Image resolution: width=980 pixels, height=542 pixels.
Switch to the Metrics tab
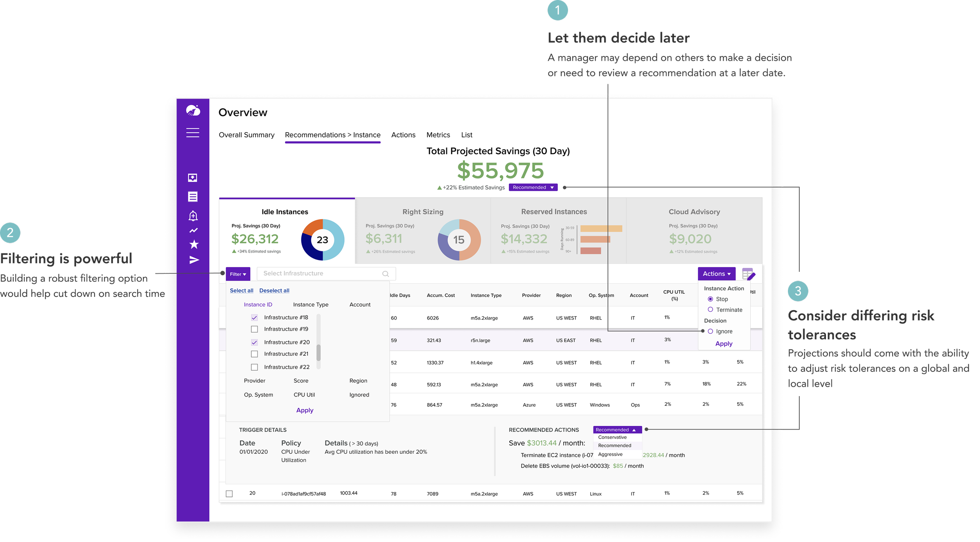[438, 135]
